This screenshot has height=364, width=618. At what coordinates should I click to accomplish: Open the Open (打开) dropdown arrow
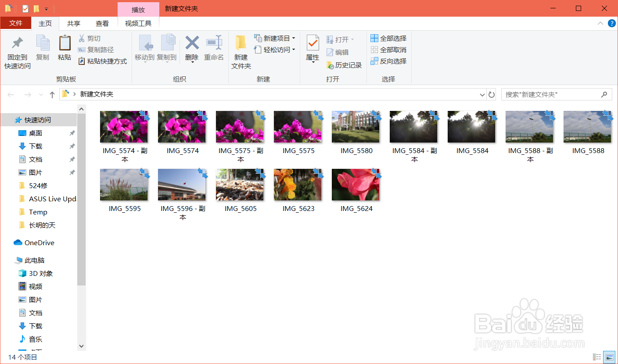tap(352, 40)
